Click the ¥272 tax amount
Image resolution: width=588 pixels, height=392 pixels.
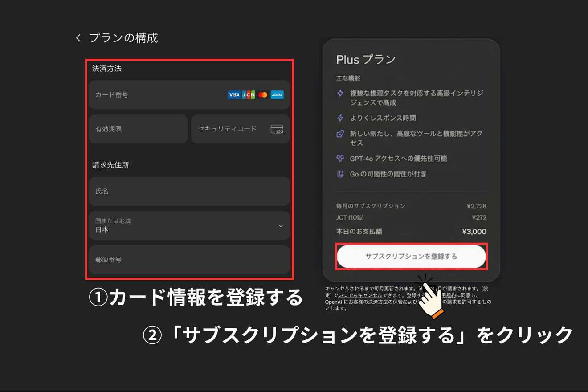click(x=479, y=218)
